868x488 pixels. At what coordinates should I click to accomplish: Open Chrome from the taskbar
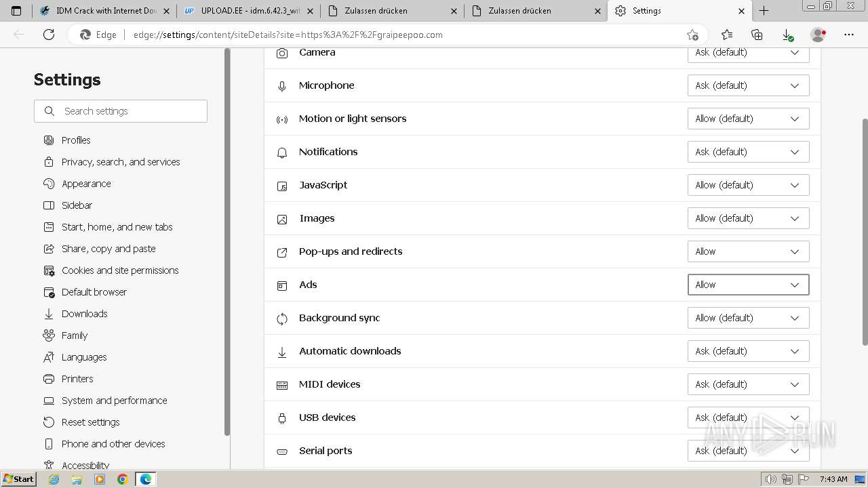pos(122,479)
